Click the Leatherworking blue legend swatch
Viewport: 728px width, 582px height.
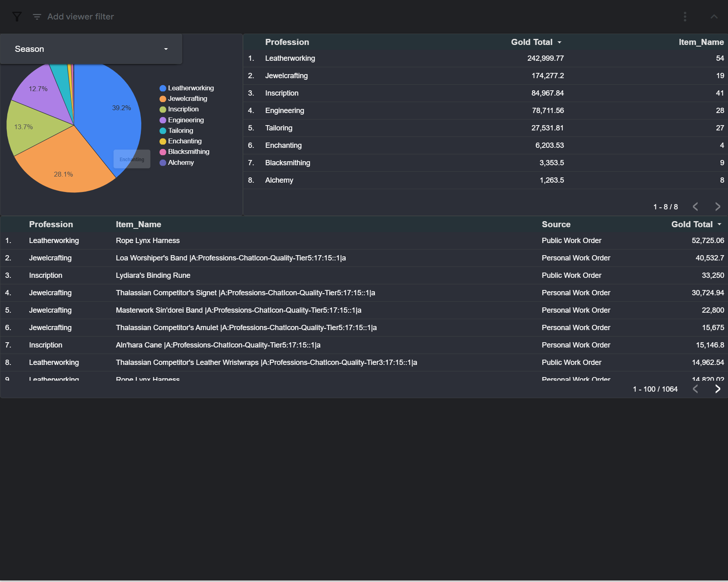[x=163, y=88]
